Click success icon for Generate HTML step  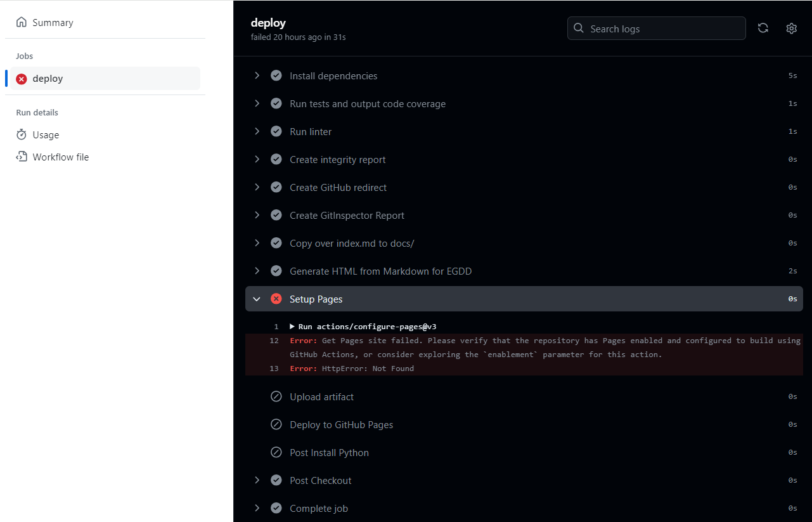(x=276, y=271)
